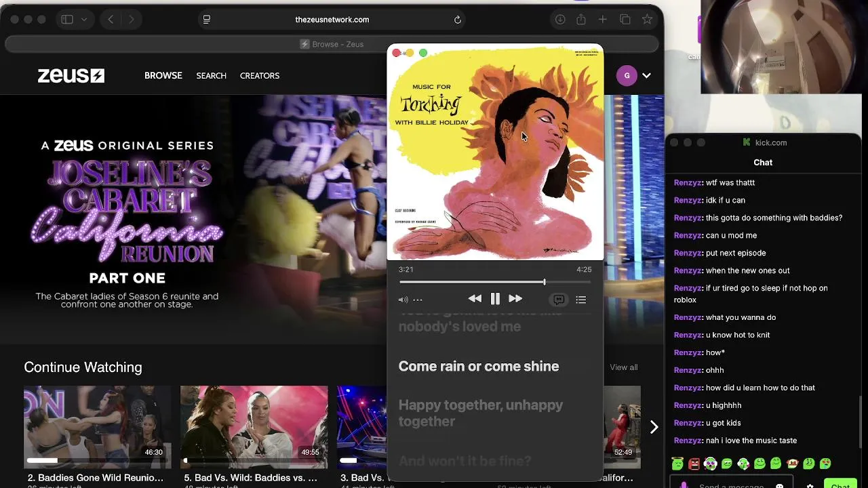The image size is (868, 488).
Task: Click the Billie Holiday album artwork
Action: [495, 152]
